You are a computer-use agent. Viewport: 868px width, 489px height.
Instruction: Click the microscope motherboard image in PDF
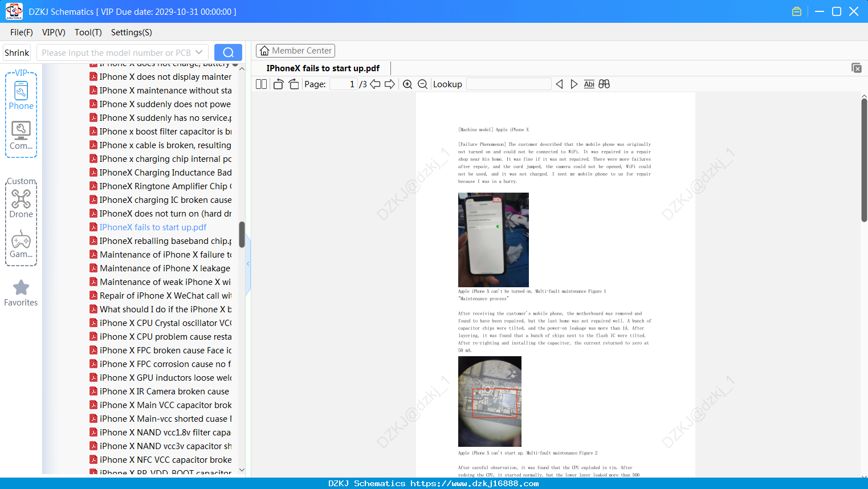pos(490,401)
